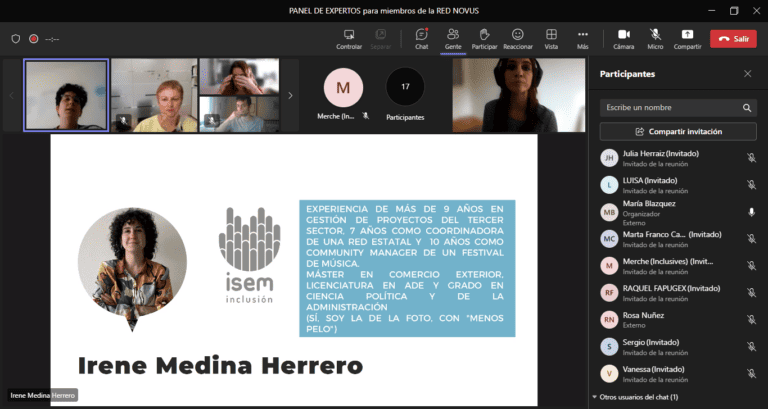Select participant Marta Franco Ca... (Invitado)
Screen dimensions: 768x409
[x=678, y=239]
